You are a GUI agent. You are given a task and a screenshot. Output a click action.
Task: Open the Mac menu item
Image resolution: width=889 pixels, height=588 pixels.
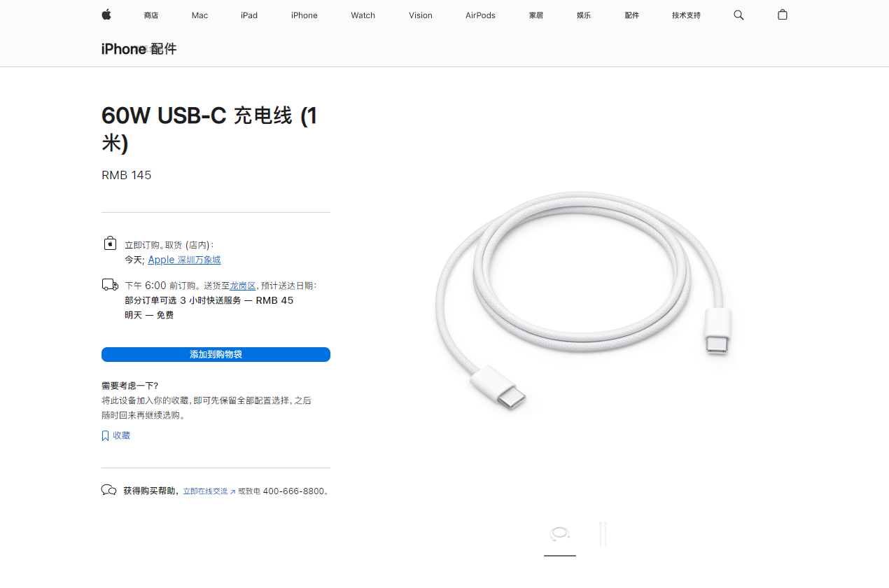(199, 15)
